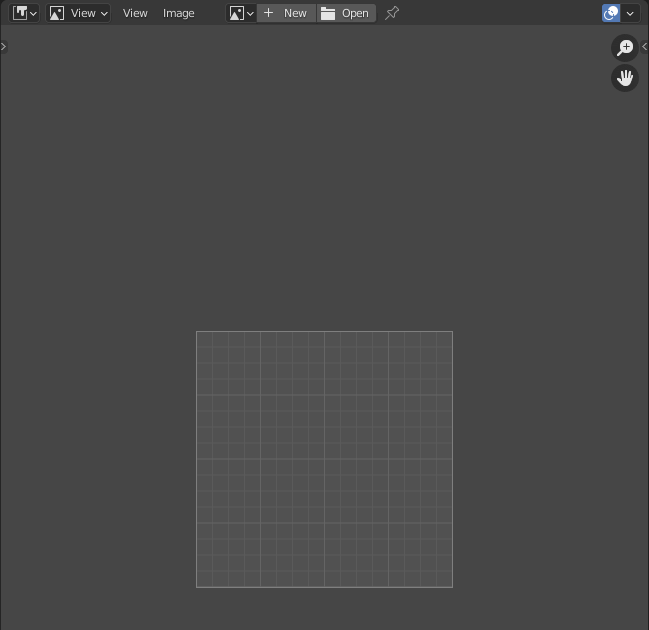The image size is (649, 630).
Task: Browse linked image datablock dropdown
Action: [241, 13]
